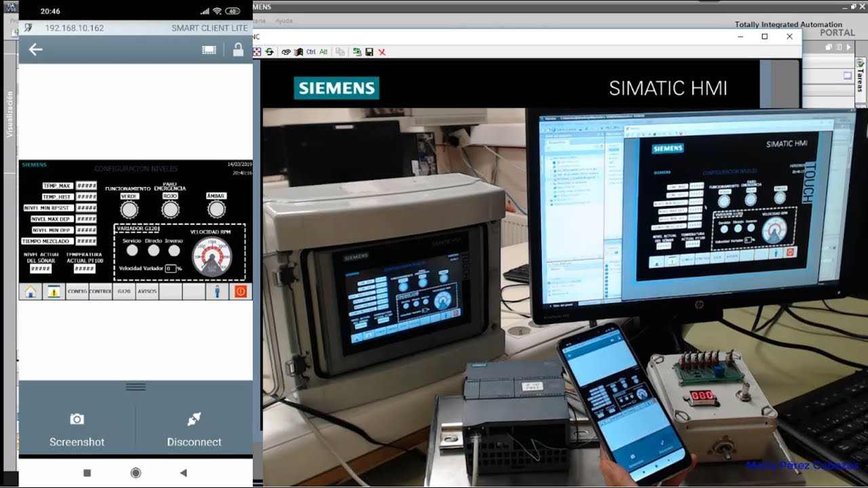Click the VNC full-screen toolbar icon

256,52
